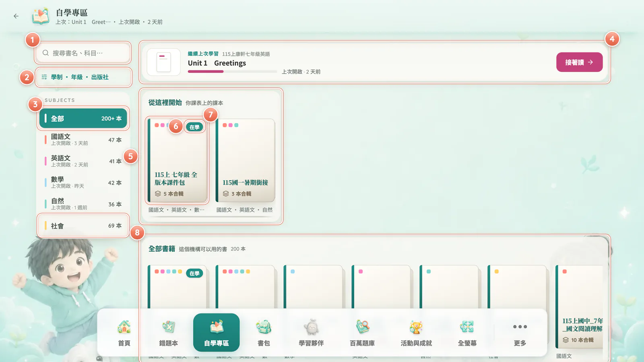This screenshot has width=644, height=362.
Task: Open 學習夥伴 in bottom navigation
Action: coord(311,333)
